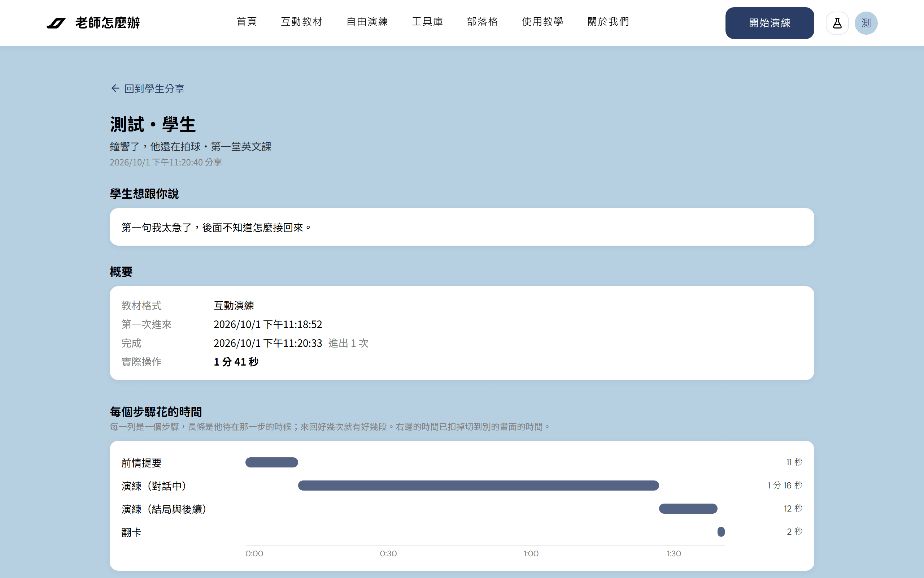Click the 1:30 axis label

point(674,553)
